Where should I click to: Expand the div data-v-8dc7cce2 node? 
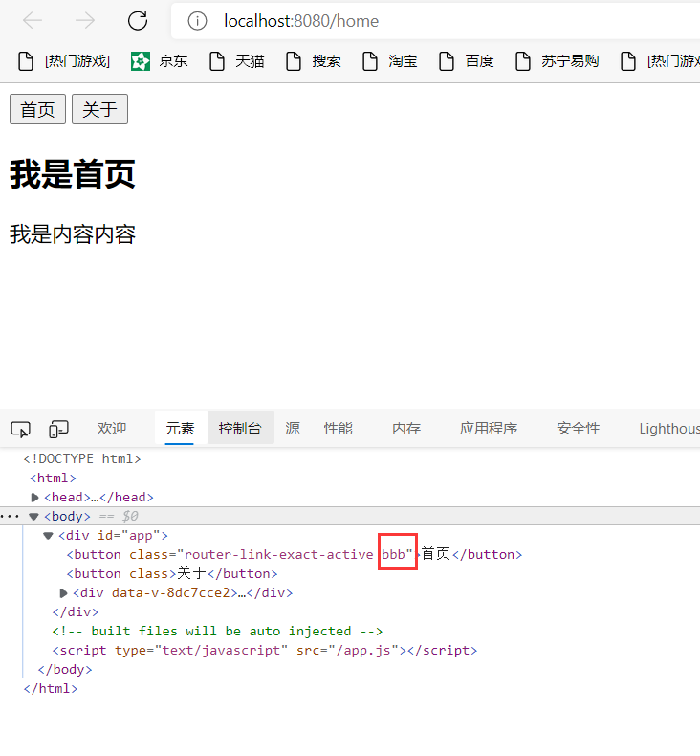click(63, 593)
